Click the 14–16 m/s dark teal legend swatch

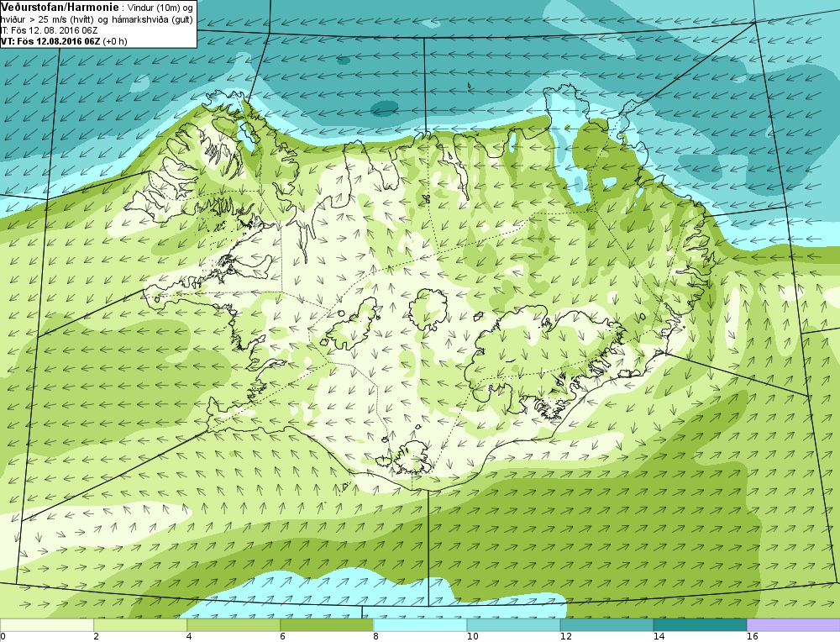tap(700, 625)
